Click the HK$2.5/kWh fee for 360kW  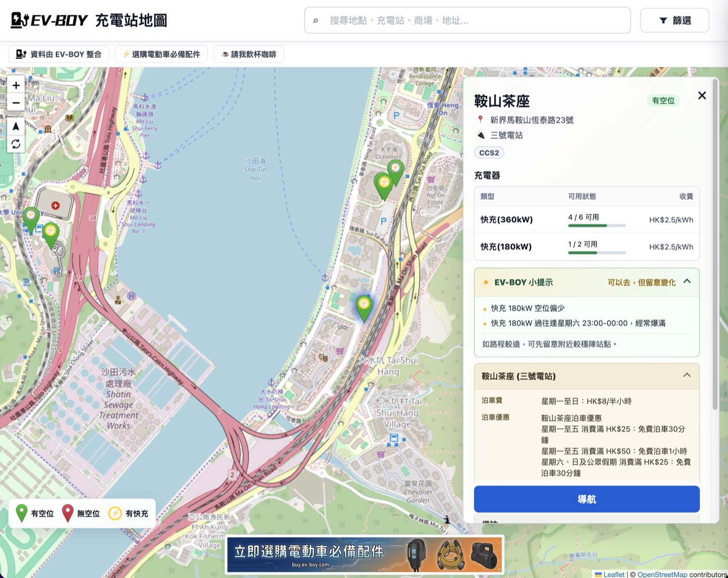click(671, 220)
